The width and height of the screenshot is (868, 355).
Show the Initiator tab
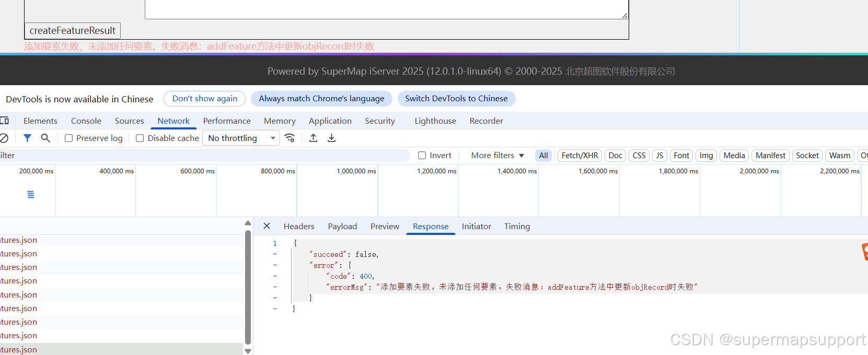coord(477,226)
